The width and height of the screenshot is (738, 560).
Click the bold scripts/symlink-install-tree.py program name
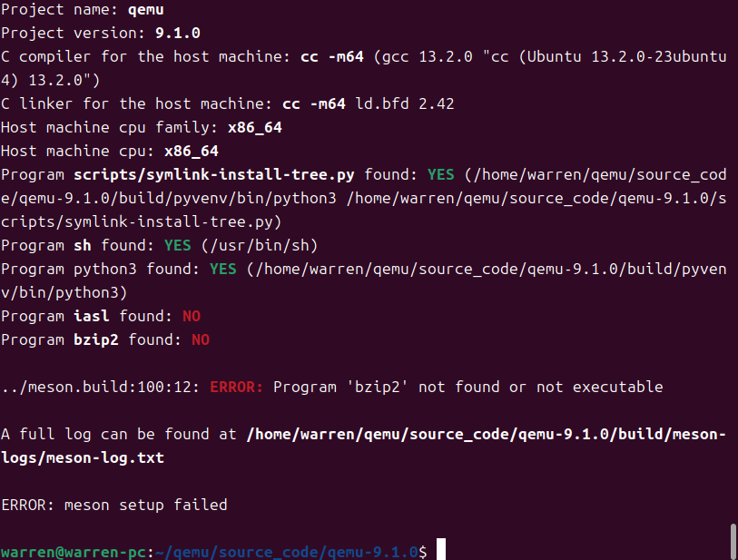(213, 174)
